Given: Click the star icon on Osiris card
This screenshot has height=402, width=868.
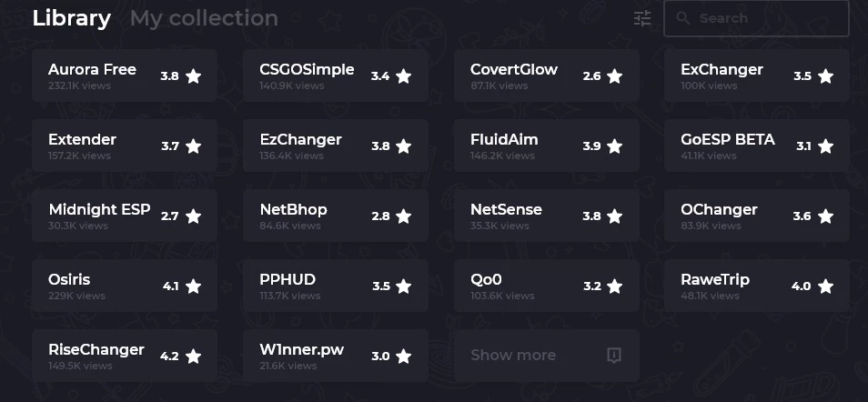Looking at the screenshot, I should (x=193, y=286).
